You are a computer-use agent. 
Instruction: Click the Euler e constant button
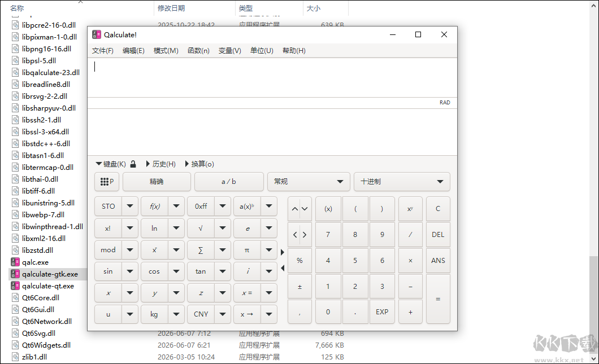click(247, 228)
